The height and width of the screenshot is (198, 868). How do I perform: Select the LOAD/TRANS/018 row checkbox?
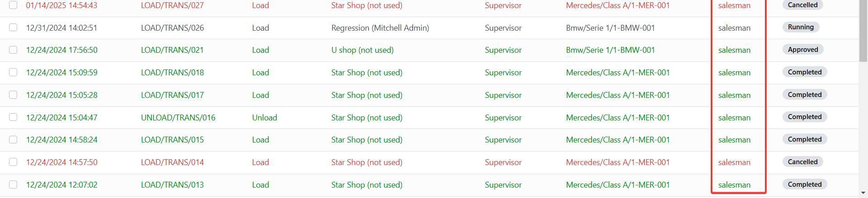[13, 73]
